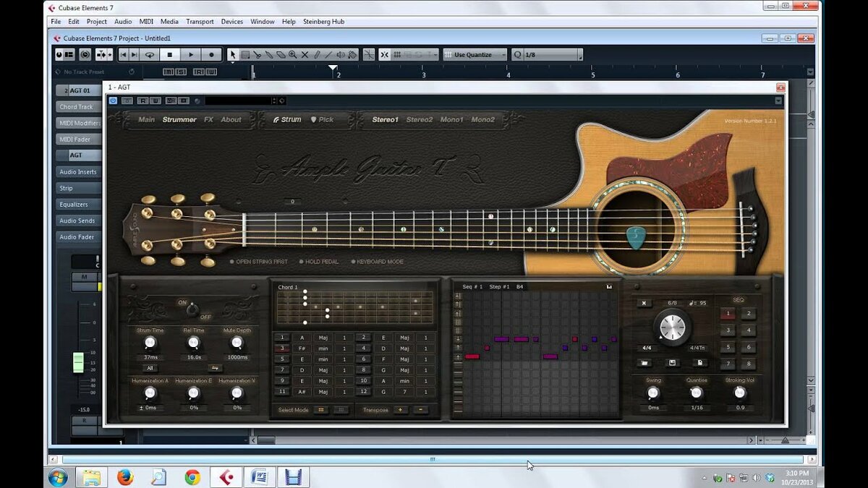Select Strum playing mode

coord(287,119)
